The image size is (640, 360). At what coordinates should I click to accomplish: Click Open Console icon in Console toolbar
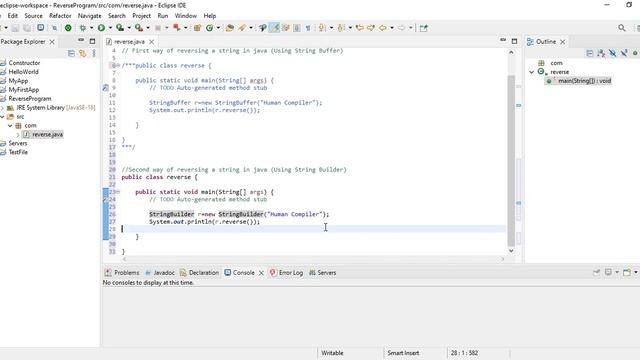[627, 272]
